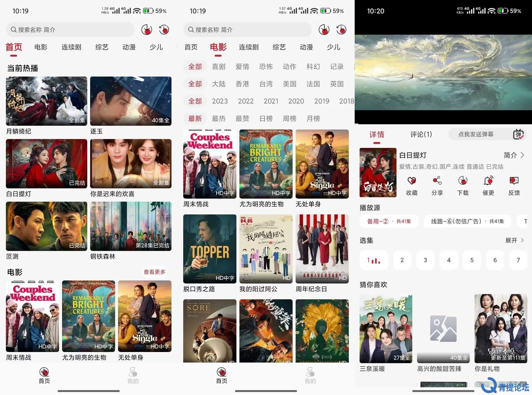Open 钢铁森林 poster
Screen dimensions: 532x395
[x=131, y=226]
